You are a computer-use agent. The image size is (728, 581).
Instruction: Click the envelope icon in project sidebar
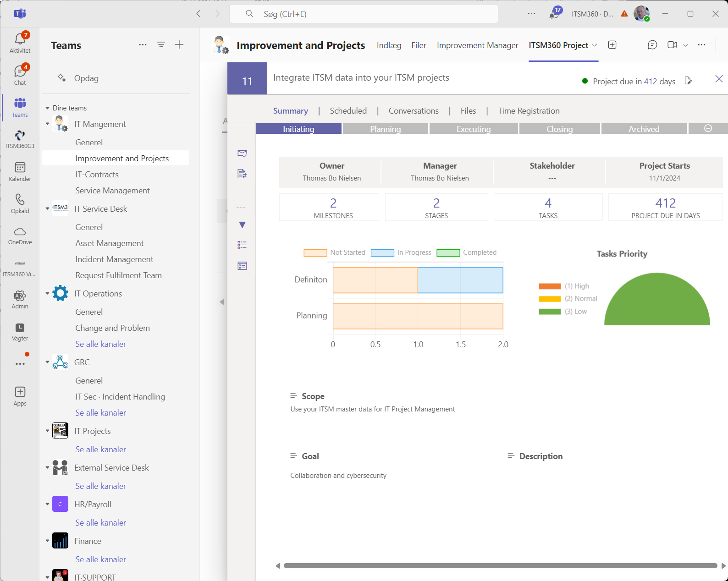[x=242, y=153]
